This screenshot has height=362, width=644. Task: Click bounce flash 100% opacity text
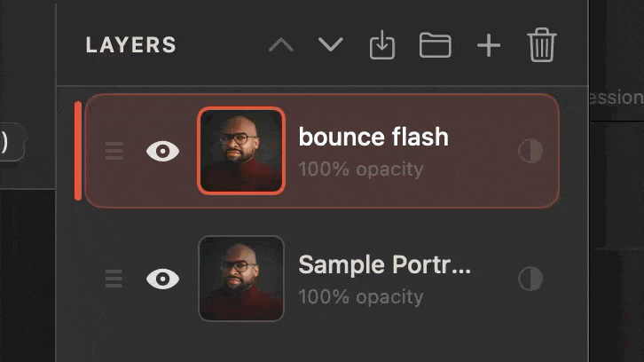[x=360, y=169]
